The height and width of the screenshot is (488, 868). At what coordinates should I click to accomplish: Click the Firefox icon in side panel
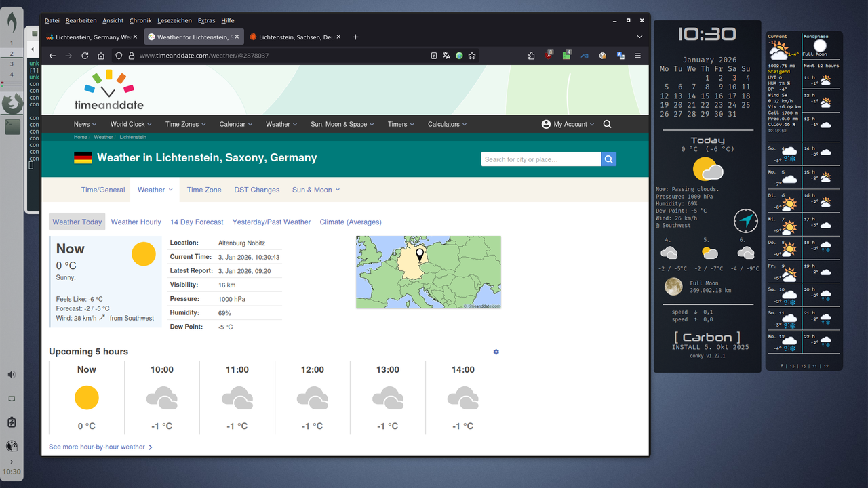[12, 104]
